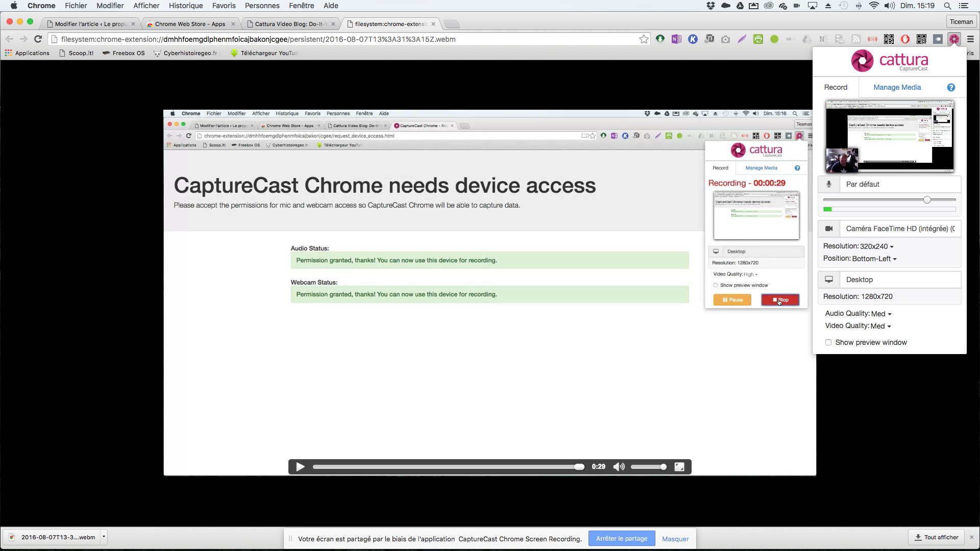Open the Historique menu
980x551 pixels.
click(x=186, y=6)
